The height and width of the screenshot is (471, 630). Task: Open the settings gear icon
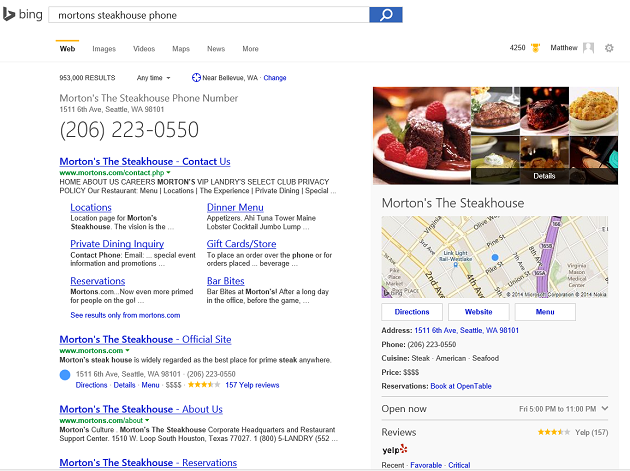[x=609, y=48]
